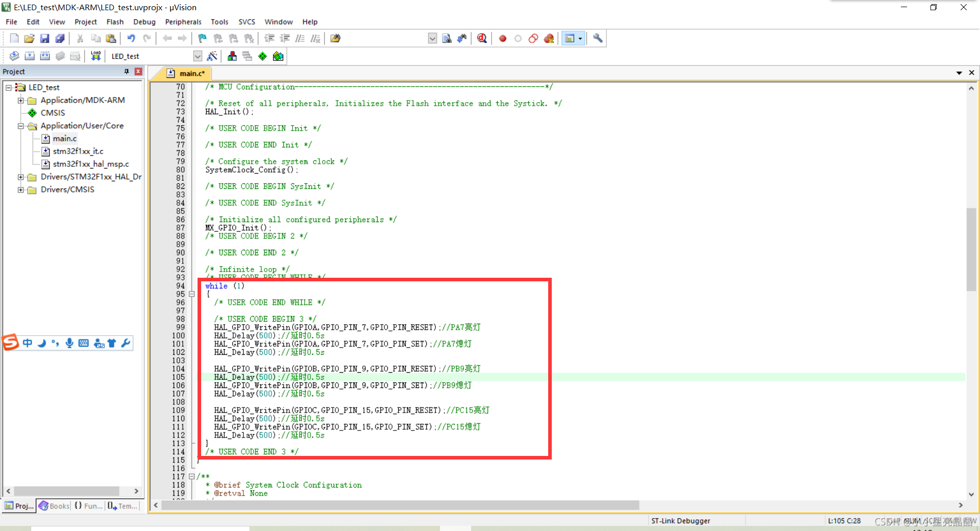980x531 pixels.
Task: Open Options for Target magic wand icon
Action: coord(212,56)
